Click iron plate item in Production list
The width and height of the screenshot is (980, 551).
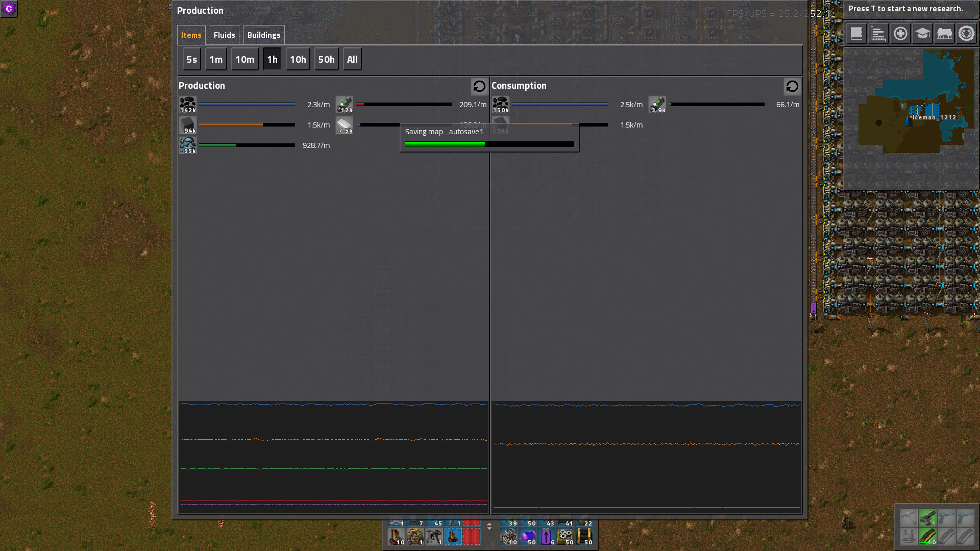[344, 125]
